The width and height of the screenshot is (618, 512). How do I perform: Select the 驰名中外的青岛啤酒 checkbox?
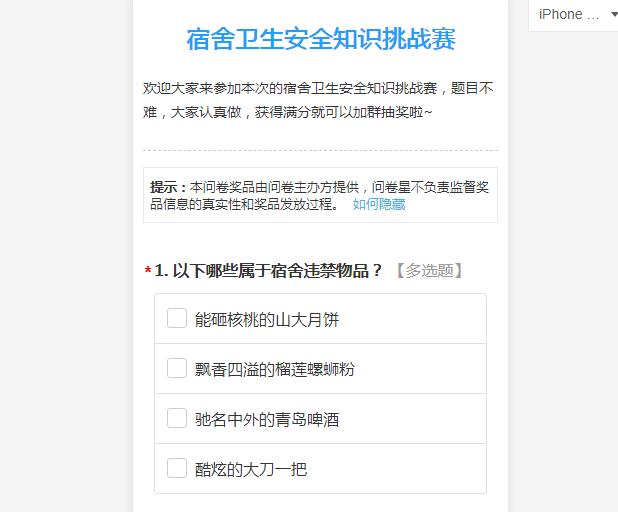coord(177,418)
